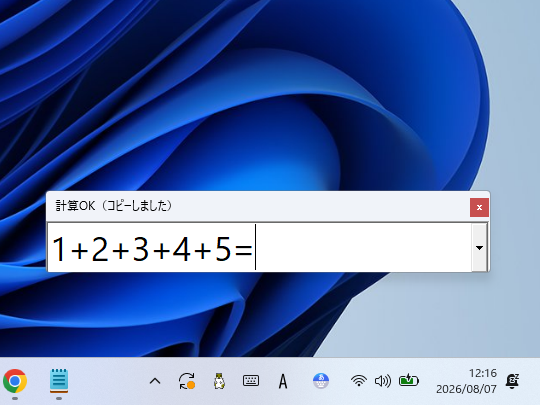Open the clock and date 12:16
The width and height of the screenshot is (540, 405).
(466, 381)
